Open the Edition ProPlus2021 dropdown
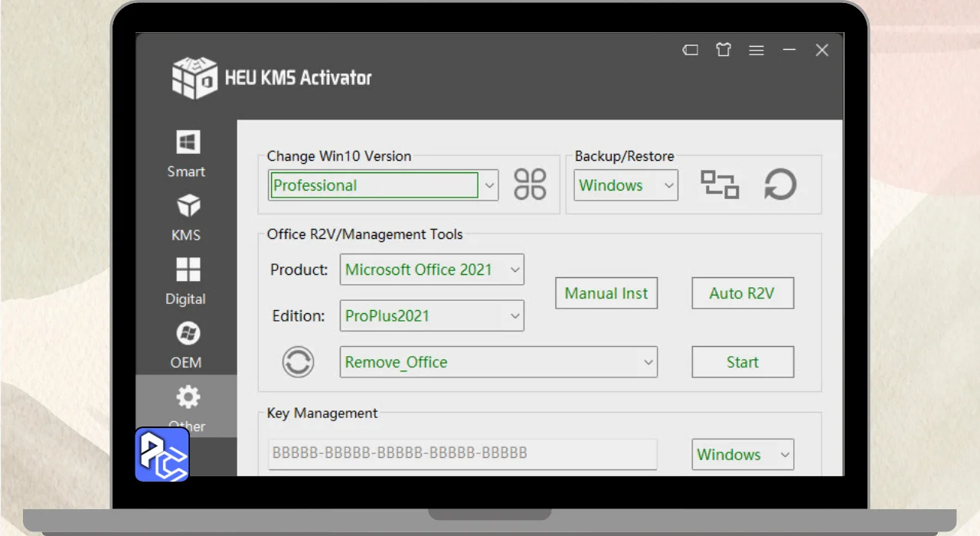Screen dimensions: 980x536 514,315
